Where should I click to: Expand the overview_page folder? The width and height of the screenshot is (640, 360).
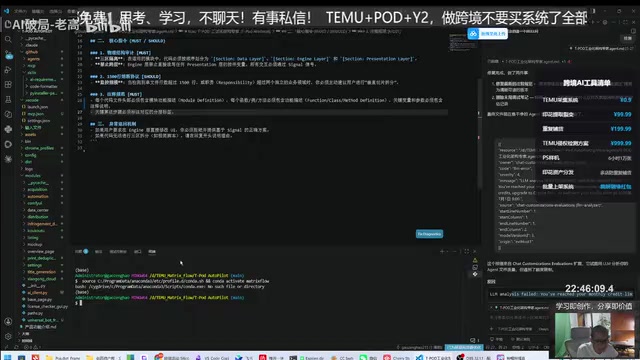40,251
